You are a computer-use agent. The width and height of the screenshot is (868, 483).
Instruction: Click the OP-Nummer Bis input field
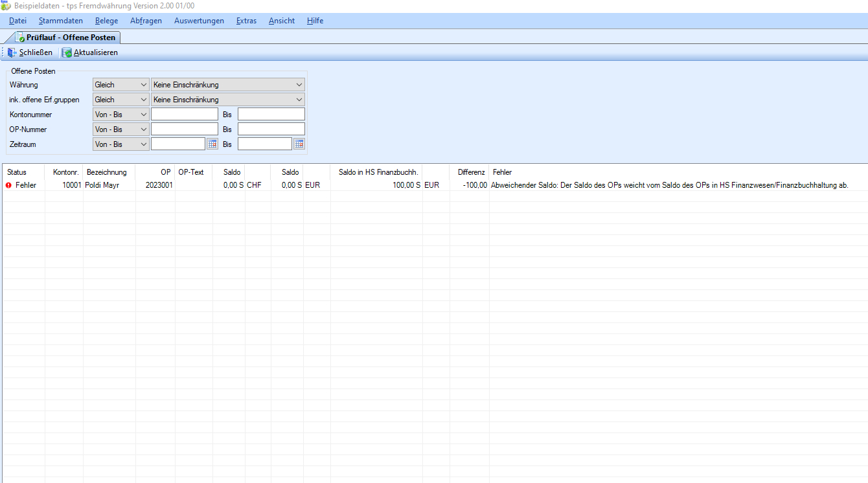271,129
